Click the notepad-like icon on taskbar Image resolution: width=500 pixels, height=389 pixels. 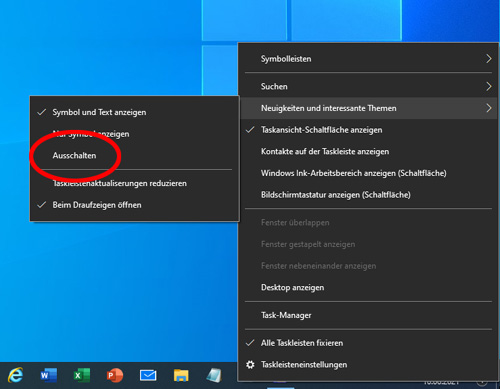(x=214, y=375)
